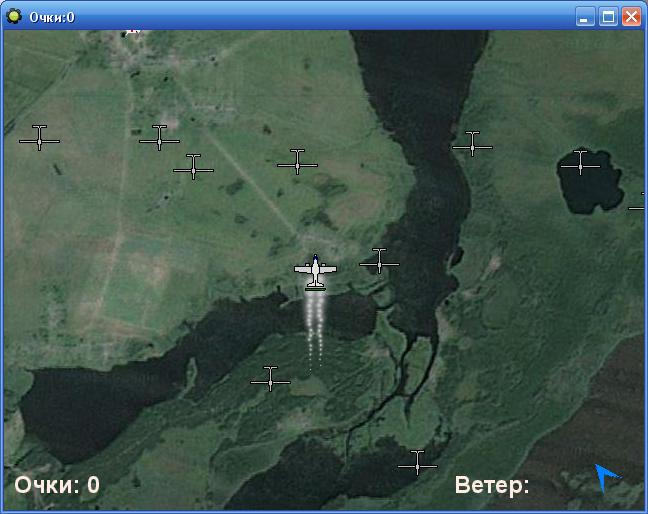This screenshot has width=648, height=514.
Task: Close the game window with the red X
Action: [x=631, y=16]
